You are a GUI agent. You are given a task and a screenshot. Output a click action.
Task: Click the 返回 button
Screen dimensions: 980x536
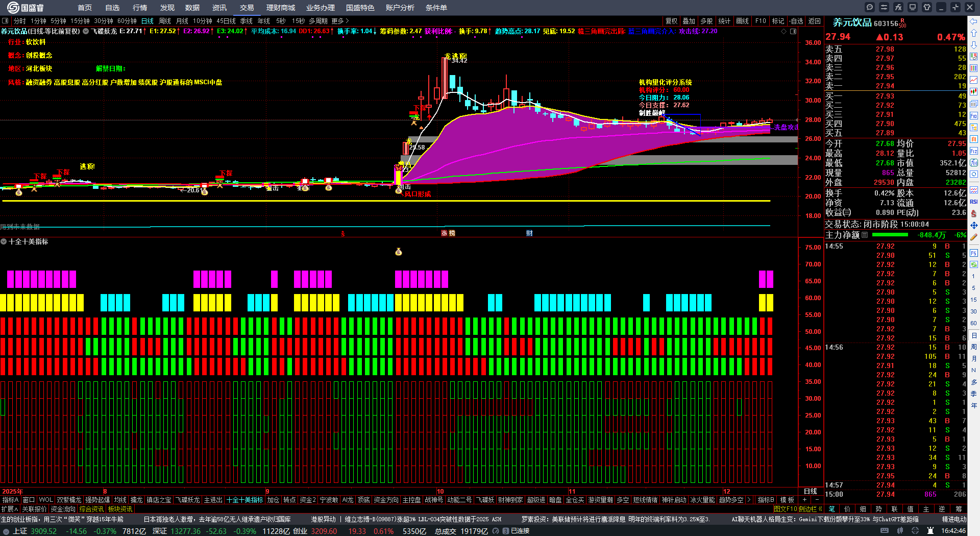pyautogui.click(x=815, y=21)
